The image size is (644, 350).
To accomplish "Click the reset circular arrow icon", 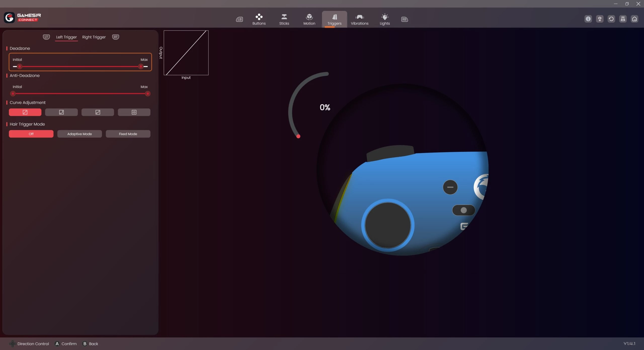I will pos(611,19).
